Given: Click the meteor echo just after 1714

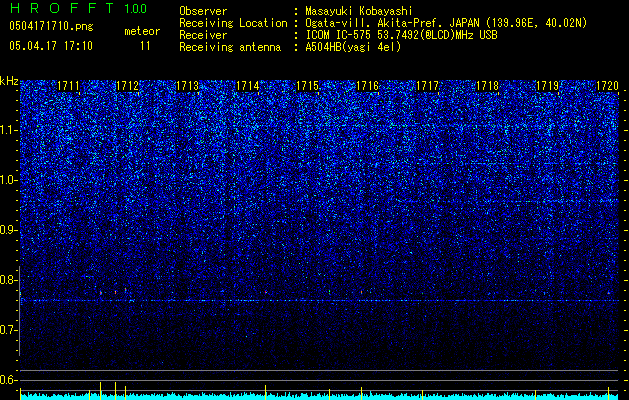Looking at the screenshot, I should 266,292.
